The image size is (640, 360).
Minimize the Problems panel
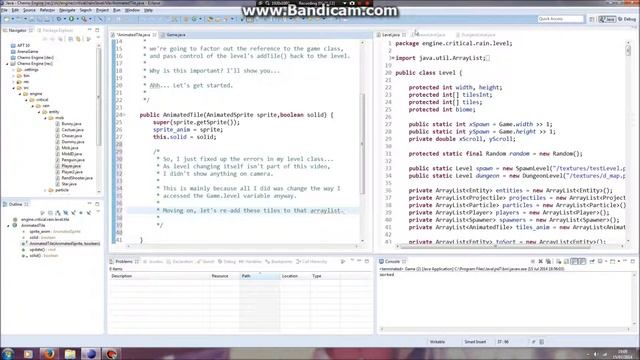[x=359, y=261]
